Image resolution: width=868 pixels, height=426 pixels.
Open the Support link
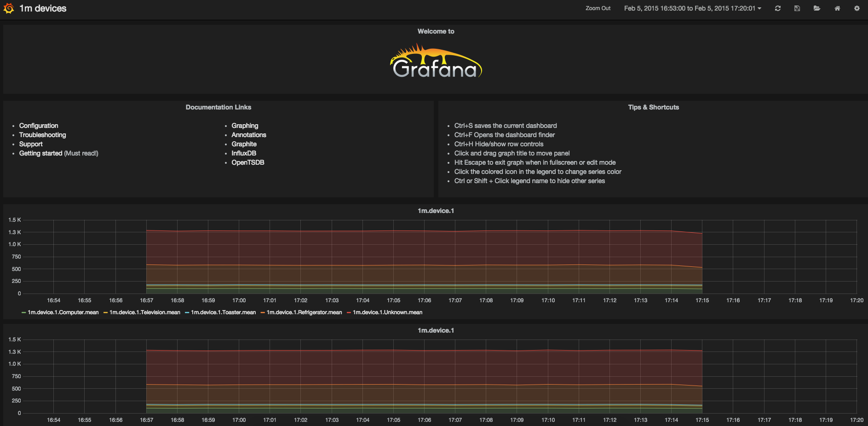[x=31, y=144]
